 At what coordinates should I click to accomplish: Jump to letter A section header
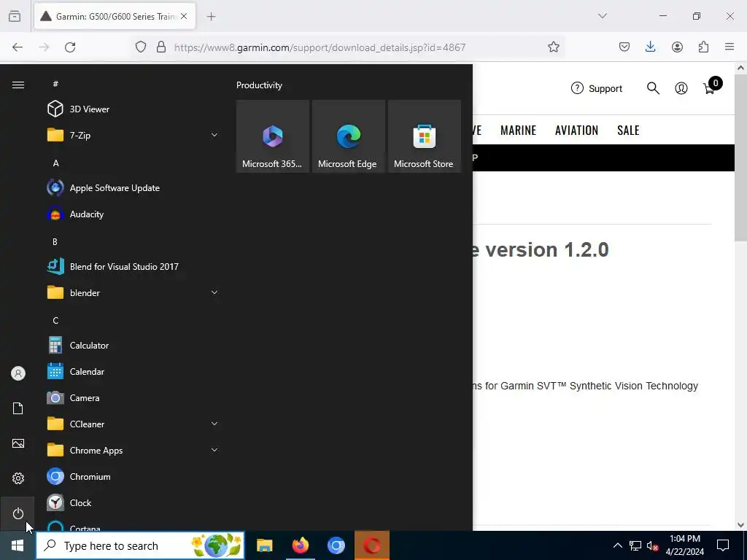tap(55, 163)
